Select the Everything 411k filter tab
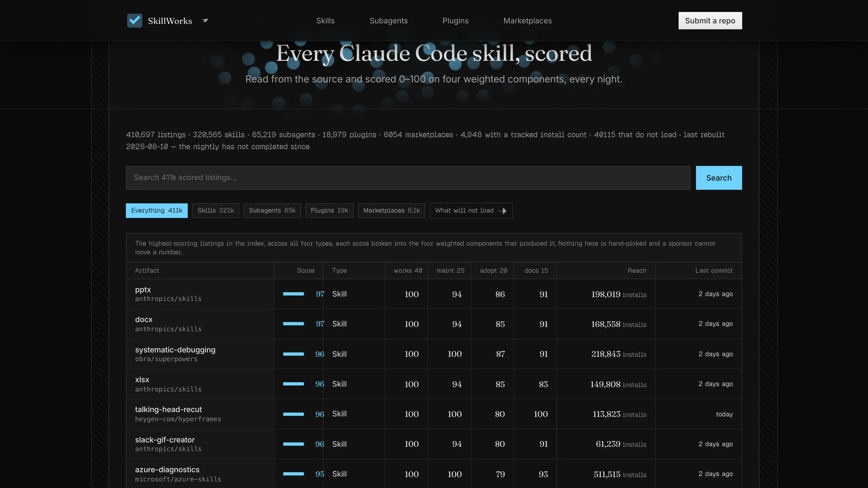 click(x=157, y=211)
